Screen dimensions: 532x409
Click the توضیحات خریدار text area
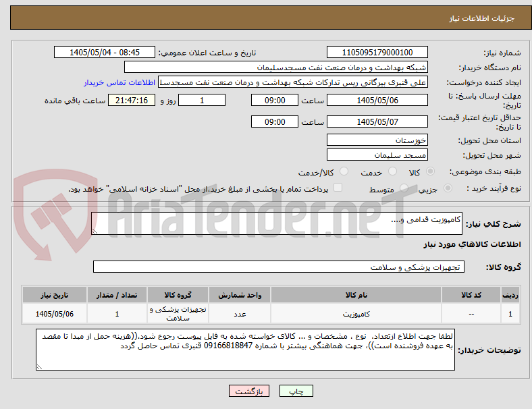coord(245,350)
